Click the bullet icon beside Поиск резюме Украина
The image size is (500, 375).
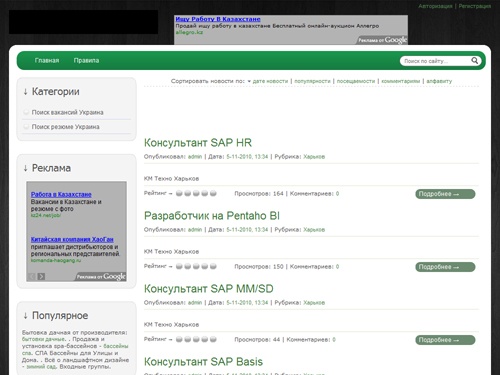[x=26, y=126]
